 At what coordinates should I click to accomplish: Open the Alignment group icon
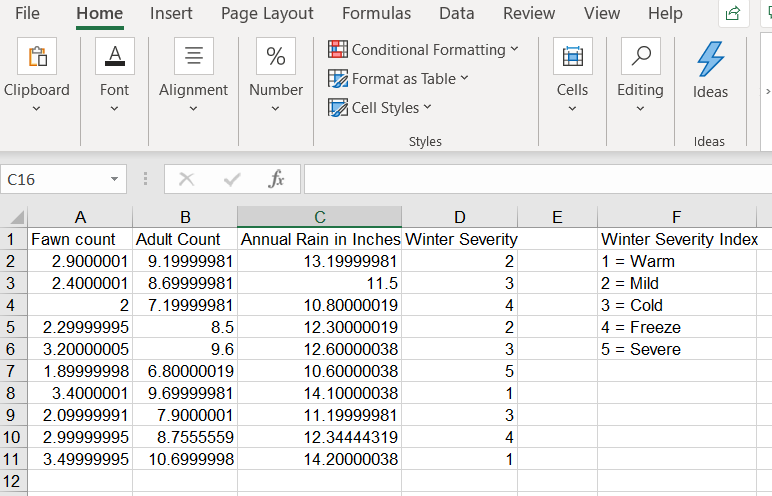[193, 56]
